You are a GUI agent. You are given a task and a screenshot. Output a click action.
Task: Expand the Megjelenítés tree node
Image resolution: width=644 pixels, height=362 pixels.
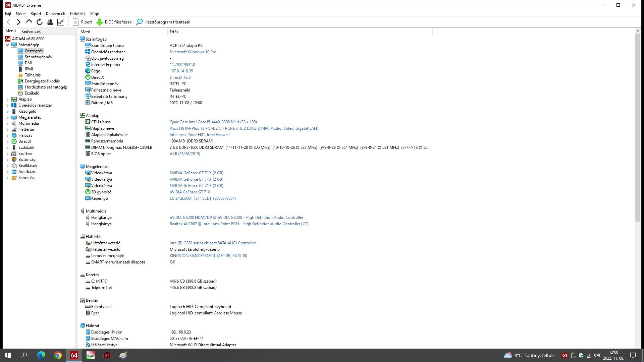coord(8,117)
